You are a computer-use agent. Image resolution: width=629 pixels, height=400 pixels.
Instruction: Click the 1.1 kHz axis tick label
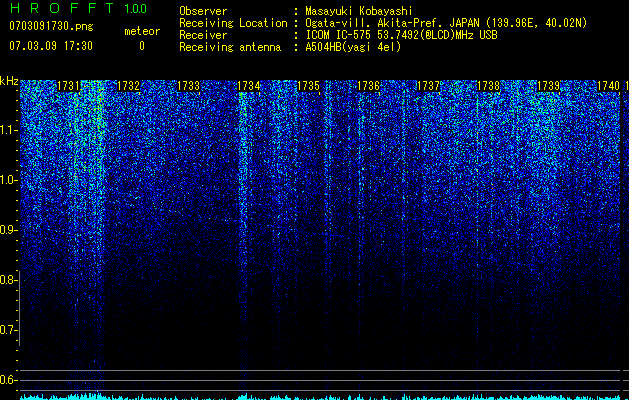coord(8,130)
